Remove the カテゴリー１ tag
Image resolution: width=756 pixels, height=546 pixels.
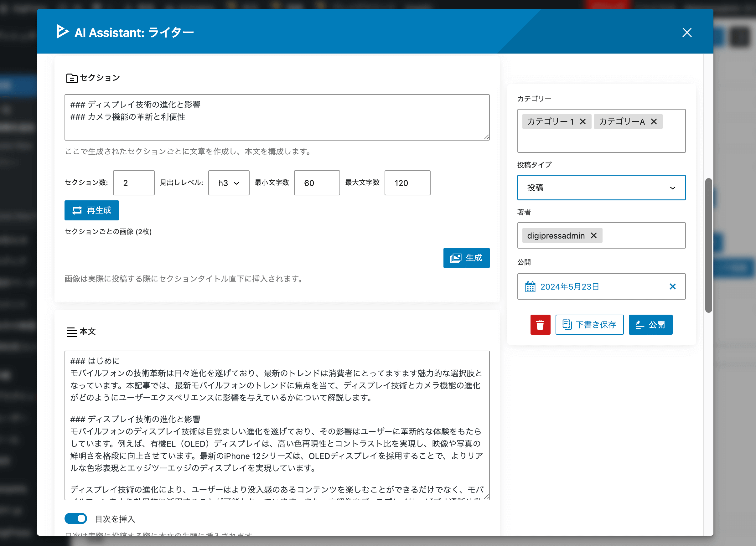(x=583, y=121)
